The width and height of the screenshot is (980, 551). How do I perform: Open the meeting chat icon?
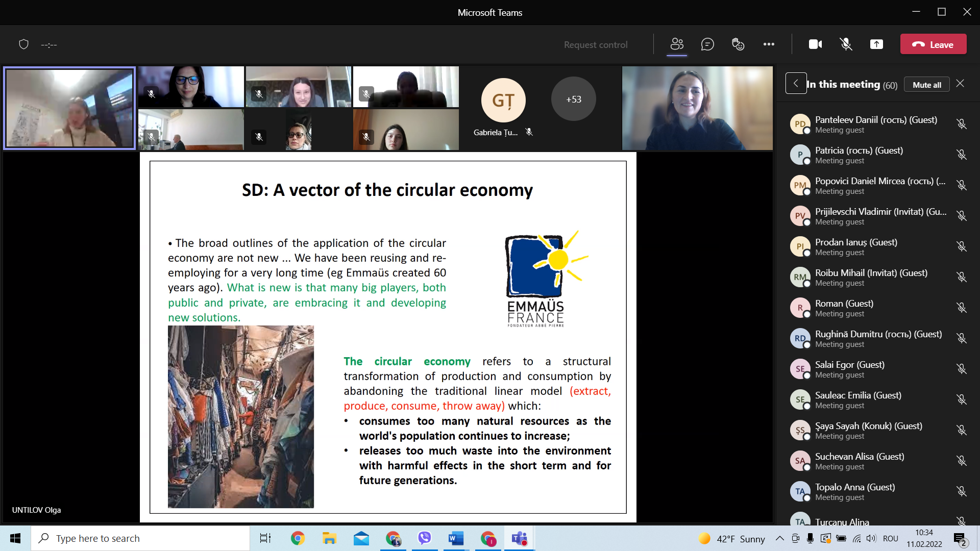(x=707, y=44)
